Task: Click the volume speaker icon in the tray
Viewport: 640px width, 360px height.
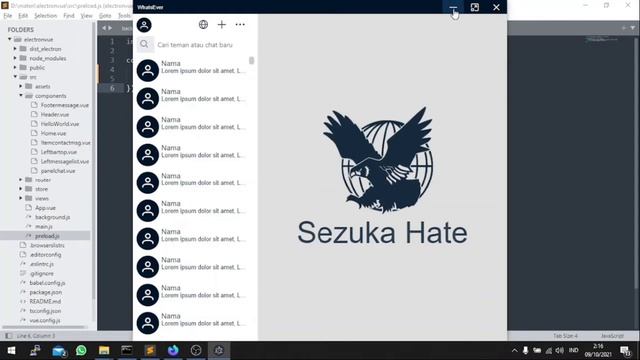Action: [560, 350]
